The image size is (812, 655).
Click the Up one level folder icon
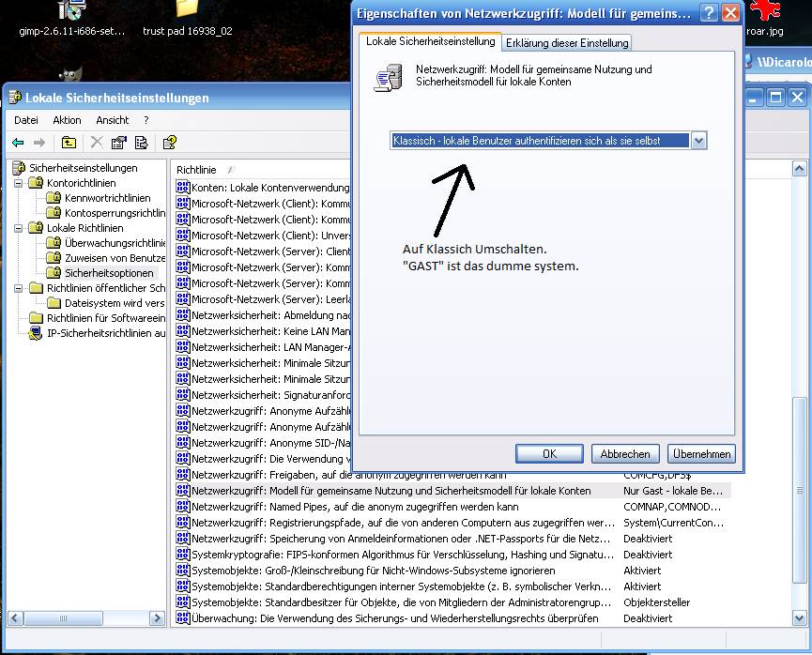point(69,143)
